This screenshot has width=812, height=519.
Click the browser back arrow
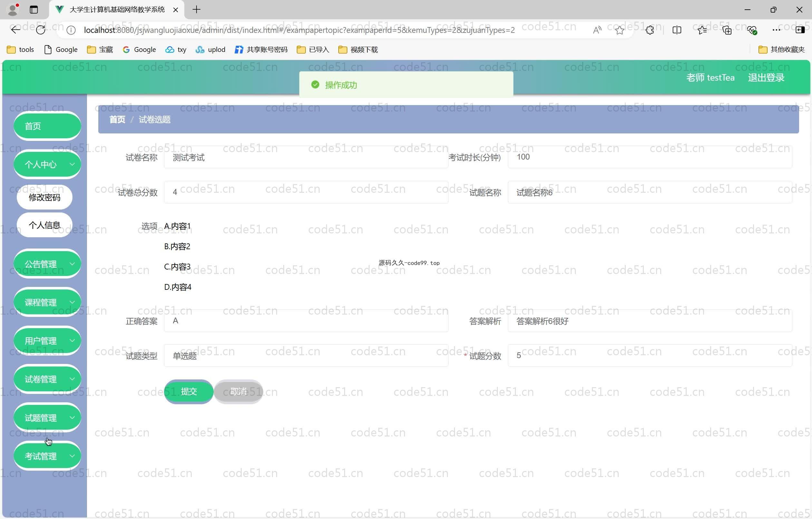[15, 30]
